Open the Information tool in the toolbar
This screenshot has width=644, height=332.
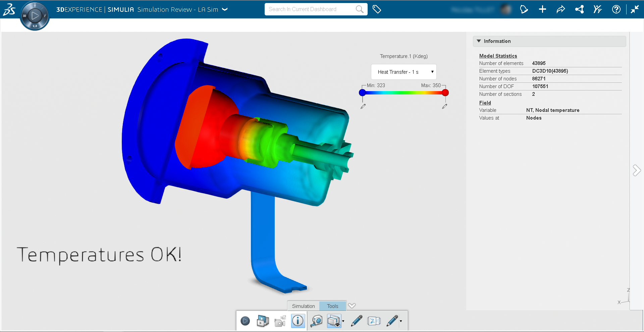point(298,321)
